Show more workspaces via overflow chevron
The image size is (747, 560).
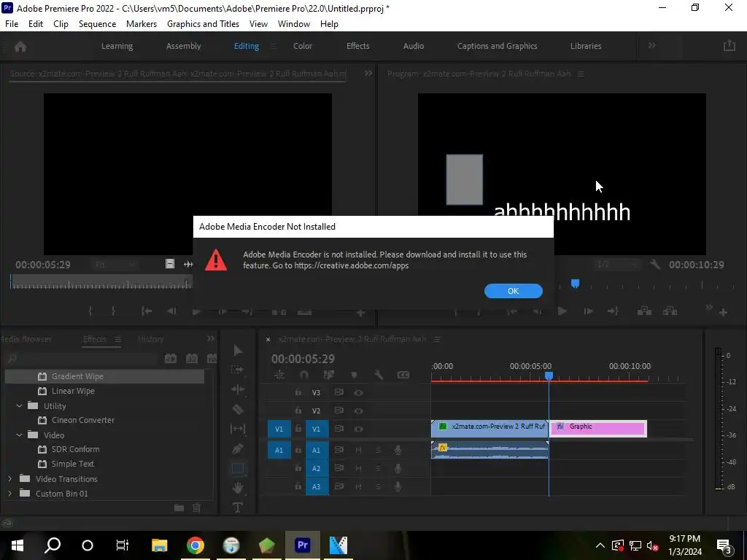[x=651, y=45]
